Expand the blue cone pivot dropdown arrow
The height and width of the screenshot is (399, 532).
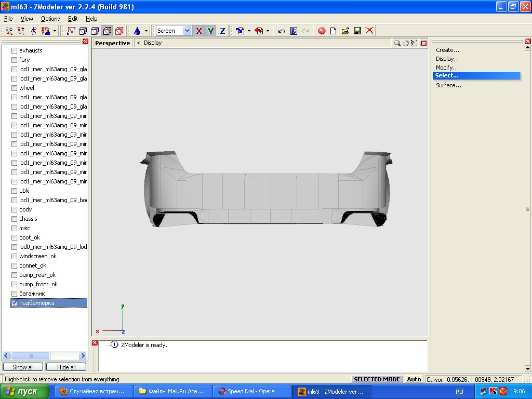point(146,31)
